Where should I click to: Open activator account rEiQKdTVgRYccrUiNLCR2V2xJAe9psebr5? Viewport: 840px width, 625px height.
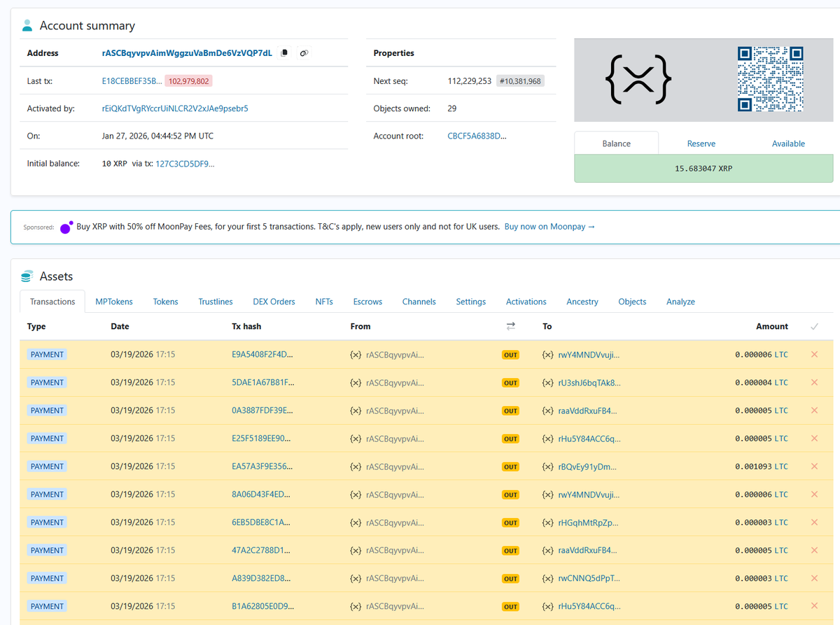tap(175, 108)
